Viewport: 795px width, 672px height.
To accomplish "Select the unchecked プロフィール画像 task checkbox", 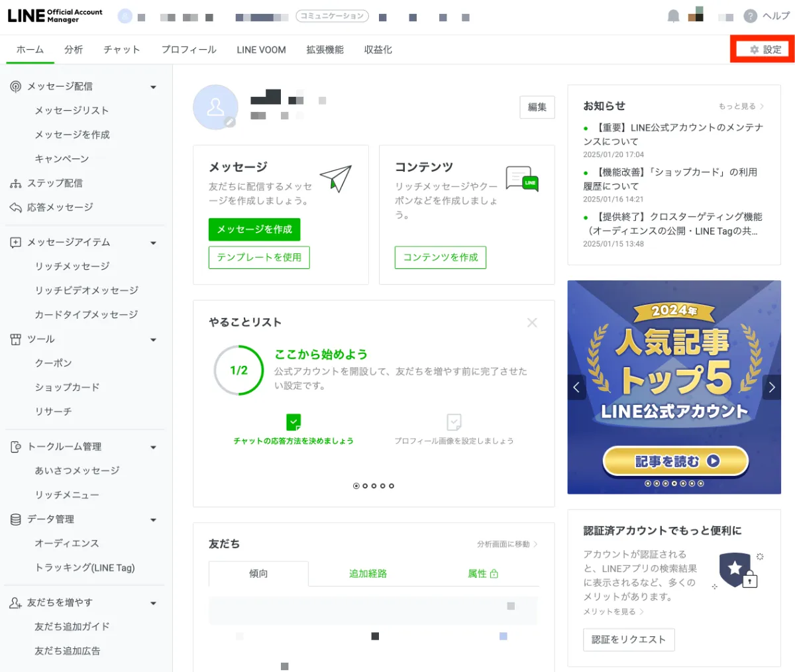I will (454, 421).
